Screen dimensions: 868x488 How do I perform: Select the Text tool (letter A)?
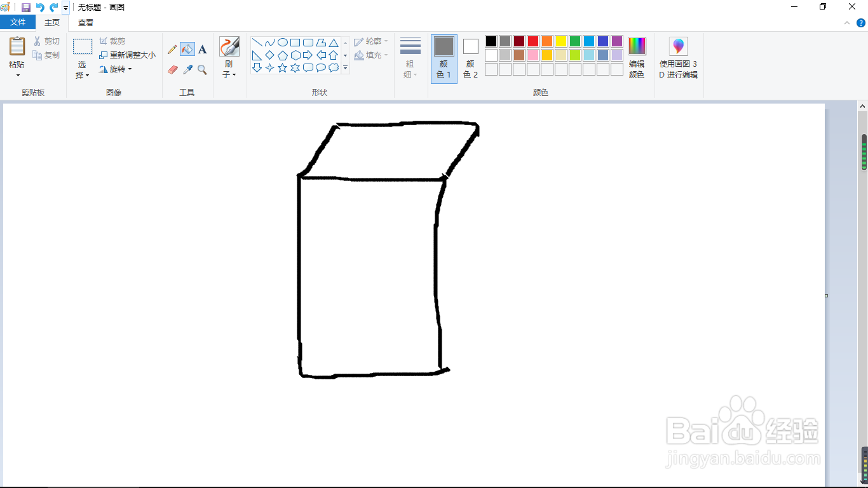pyautogui.click(x=202, y=50)
